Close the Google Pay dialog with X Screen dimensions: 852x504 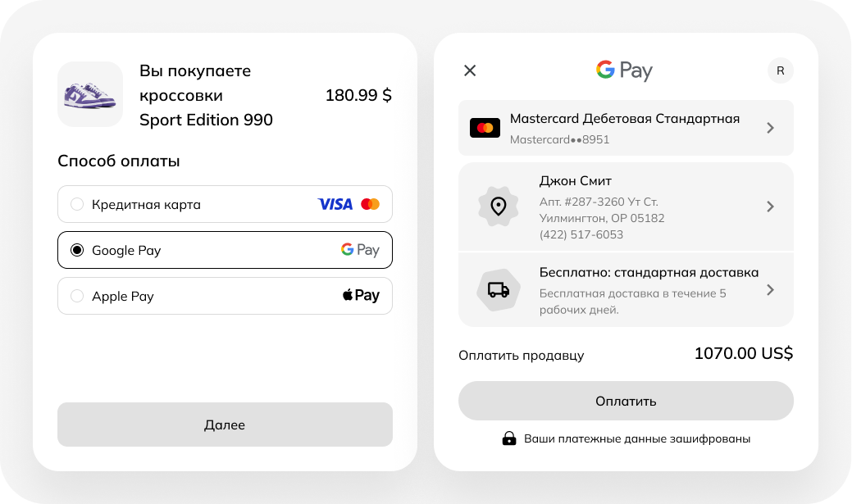(x=470, y=70)
